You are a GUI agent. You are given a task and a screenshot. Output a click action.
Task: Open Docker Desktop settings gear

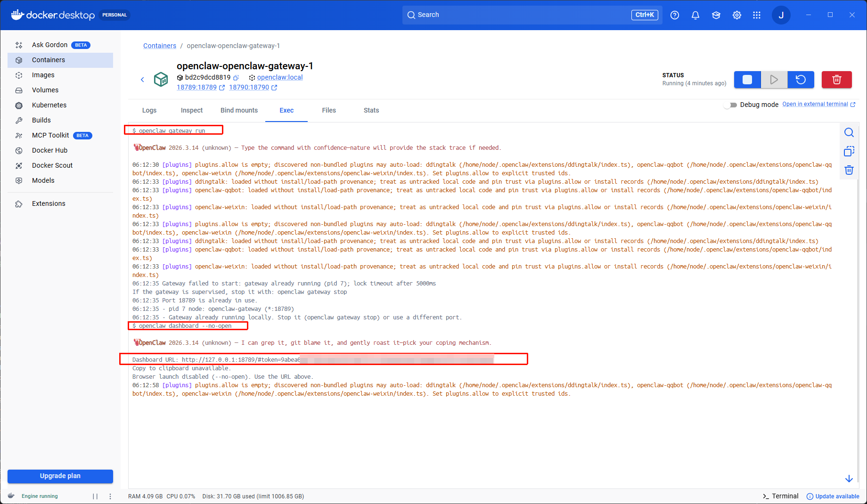click(737, 15)
